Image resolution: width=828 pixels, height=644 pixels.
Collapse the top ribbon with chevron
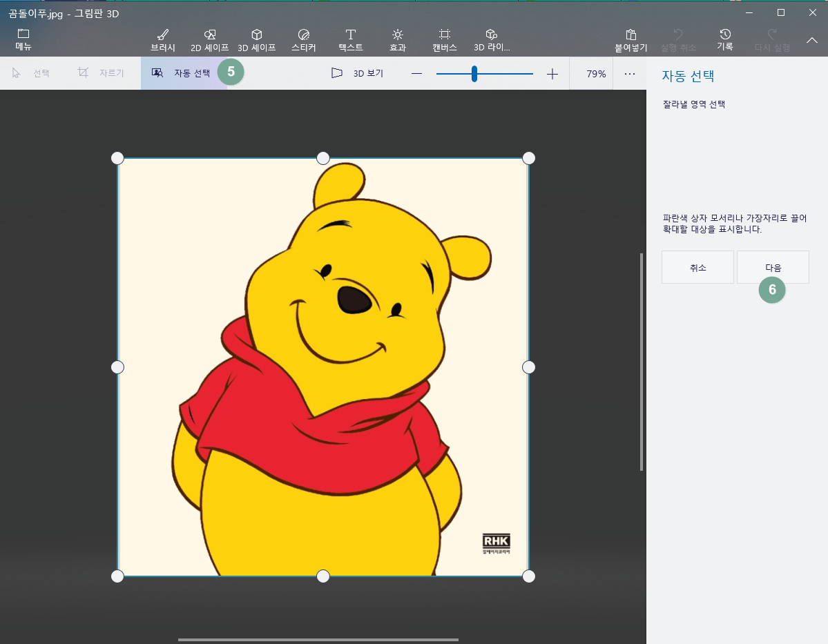811,40
